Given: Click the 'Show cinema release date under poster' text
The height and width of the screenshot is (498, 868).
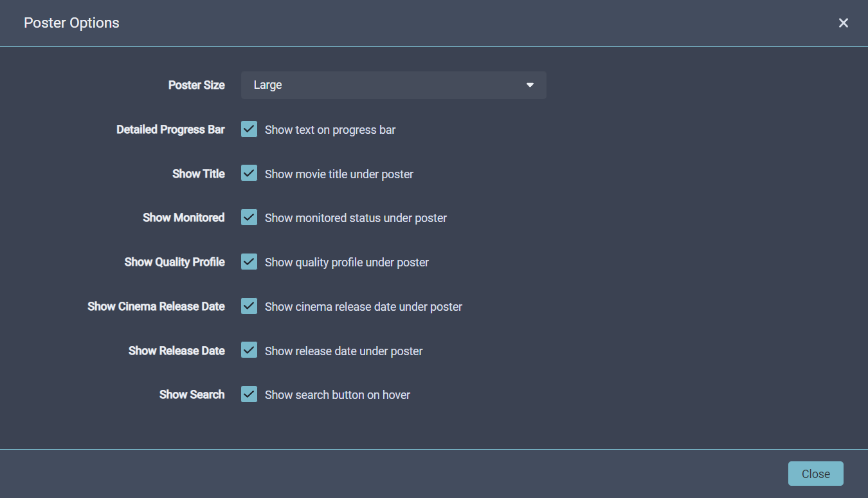Looking at the screenshot, I should [x=363, y=307].
